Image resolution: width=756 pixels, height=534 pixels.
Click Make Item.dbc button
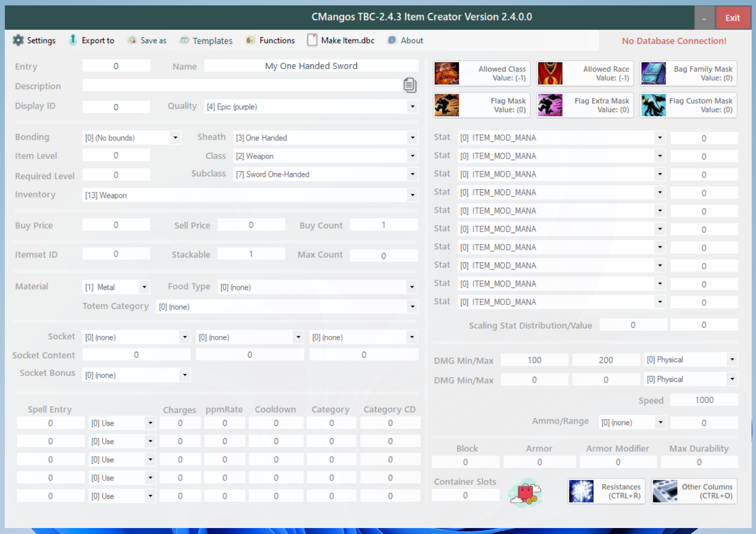(x=341, y=40)
